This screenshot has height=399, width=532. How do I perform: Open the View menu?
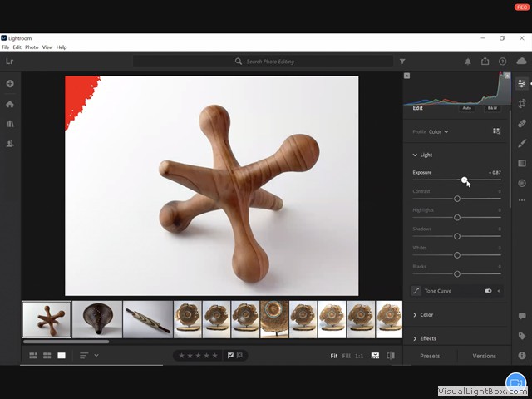pyautogui.click(x=47, y=47)
